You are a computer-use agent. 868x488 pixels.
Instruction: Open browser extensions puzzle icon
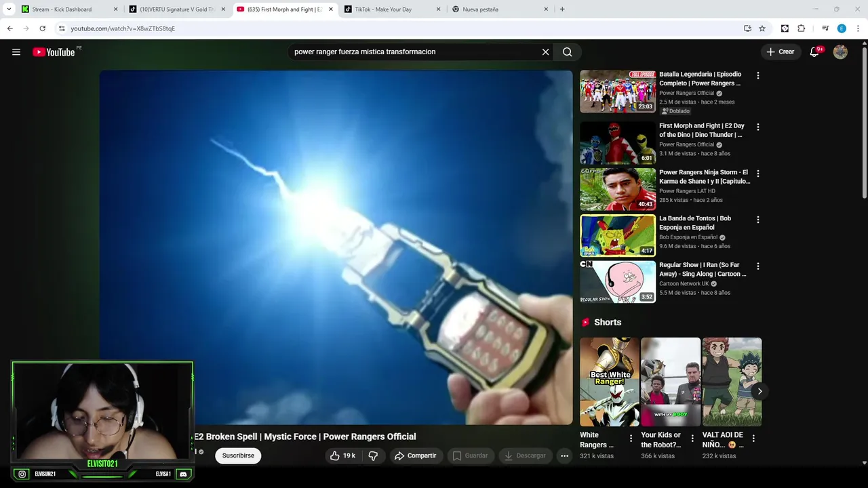[801, 28]
